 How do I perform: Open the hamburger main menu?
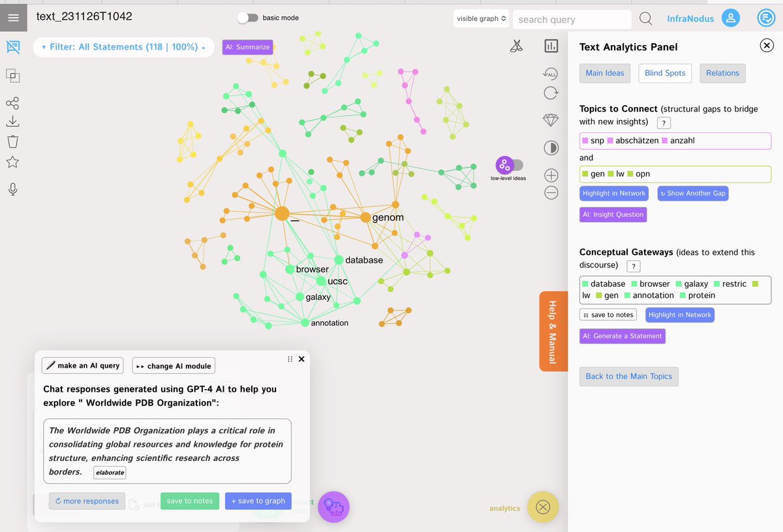[x=13, y=18]
